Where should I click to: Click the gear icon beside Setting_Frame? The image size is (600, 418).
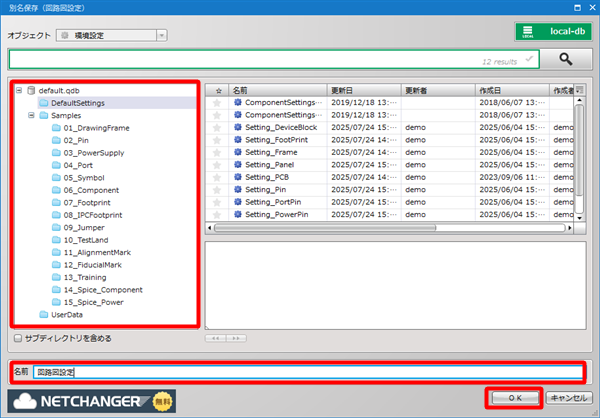[x=238, y=152]
